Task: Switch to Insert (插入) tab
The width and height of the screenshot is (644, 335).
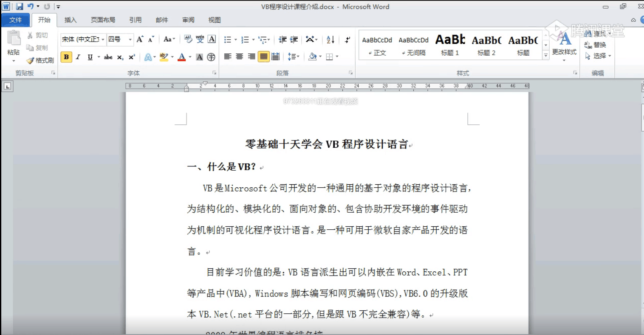Action: [71, 20]
